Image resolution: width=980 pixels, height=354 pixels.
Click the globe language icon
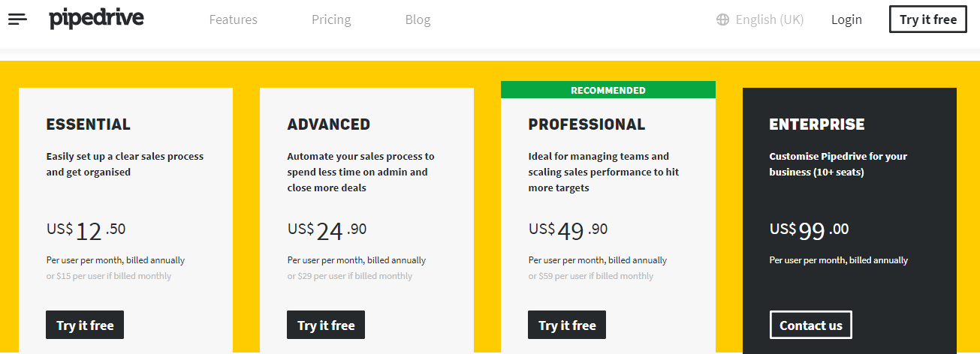click(x=722, y=20)
